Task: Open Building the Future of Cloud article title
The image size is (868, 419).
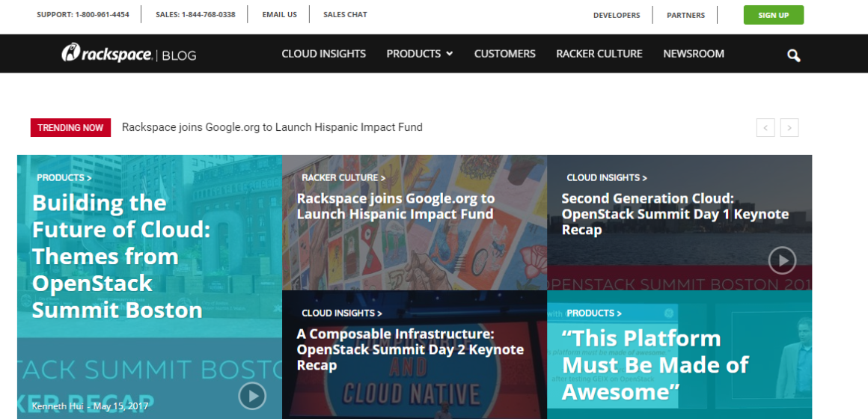Action: pyautogui.click(x=122, y=257)
